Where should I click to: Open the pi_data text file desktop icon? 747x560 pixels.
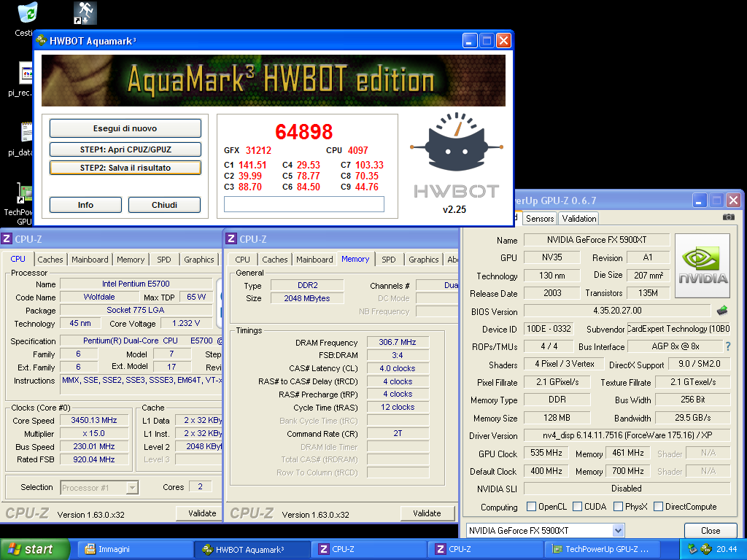(x=27, y=133)
